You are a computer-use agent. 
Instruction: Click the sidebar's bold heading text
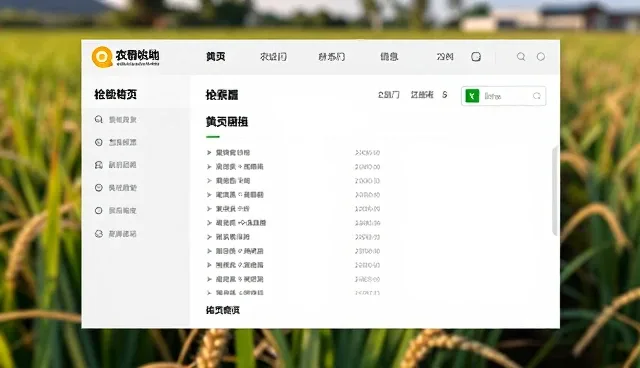(x=116, y=95)
